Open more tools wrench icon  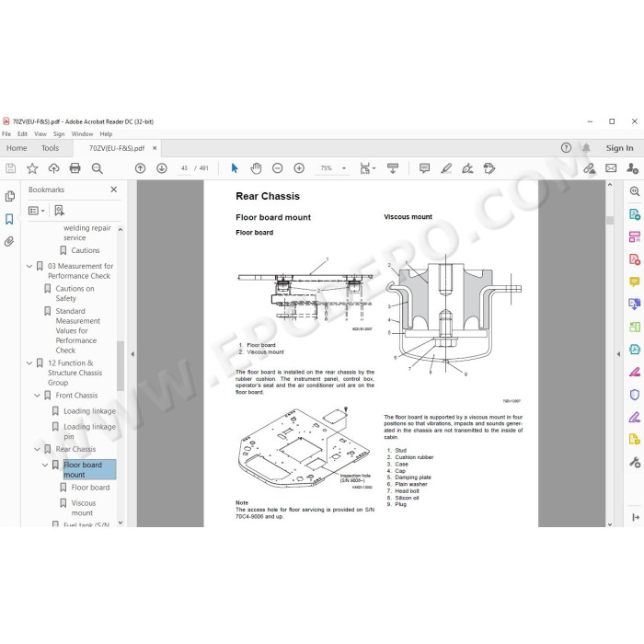coord(634,463)
